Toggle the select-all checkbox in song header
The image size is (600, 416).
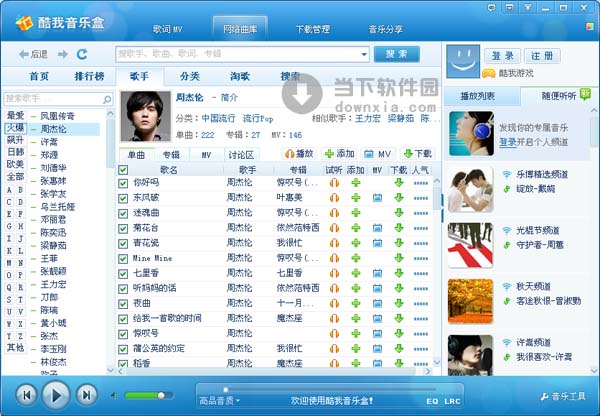(123, 170)
